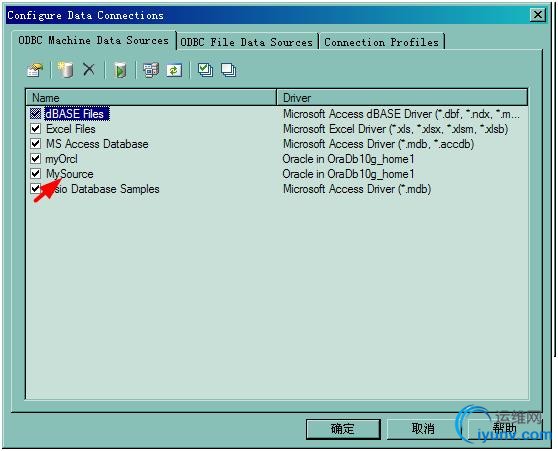Click the Oracle driver cell for myOrcl
This screenshot has width=558, height=451.
pyautogui.click(x=348, y=159)
